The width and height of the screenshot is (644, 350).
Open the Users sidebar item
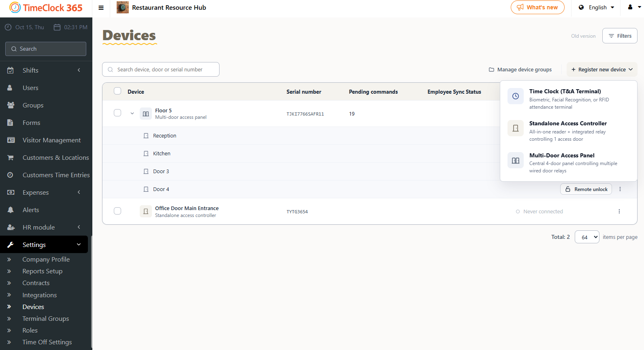pyautogui.click(x=44, y=88)
